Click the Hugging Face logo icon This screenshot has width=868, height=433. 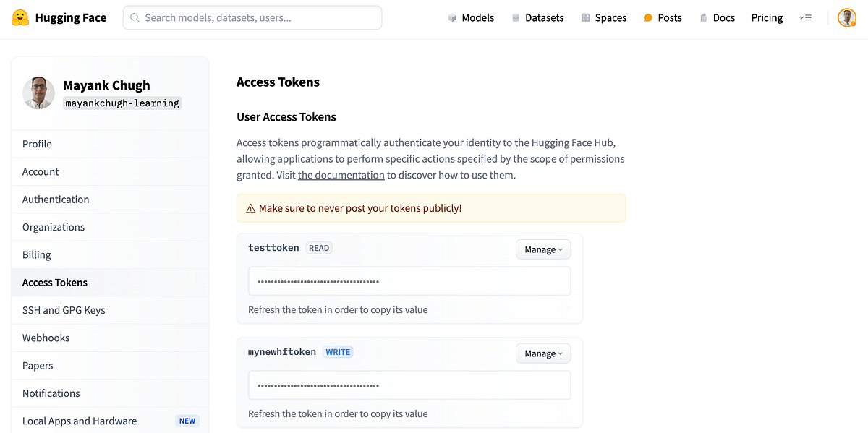[20, 17]
